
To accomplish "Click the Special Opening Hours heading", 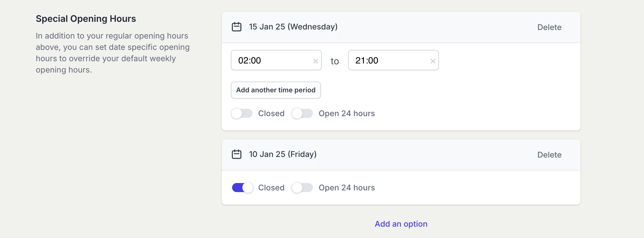I will click(86, 19).
